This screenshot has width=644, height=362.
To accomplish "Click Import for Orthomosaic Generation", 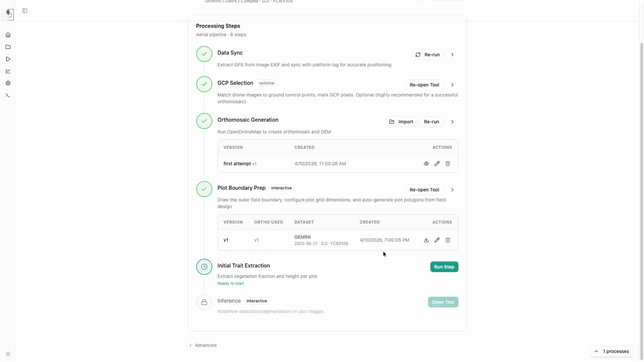I will 401,122.
